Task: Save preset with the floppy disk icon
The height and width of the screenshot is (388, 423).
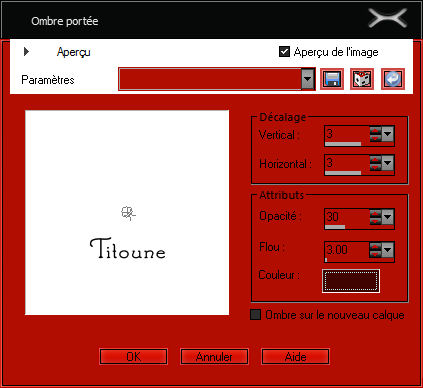Action: coord(332,79)
